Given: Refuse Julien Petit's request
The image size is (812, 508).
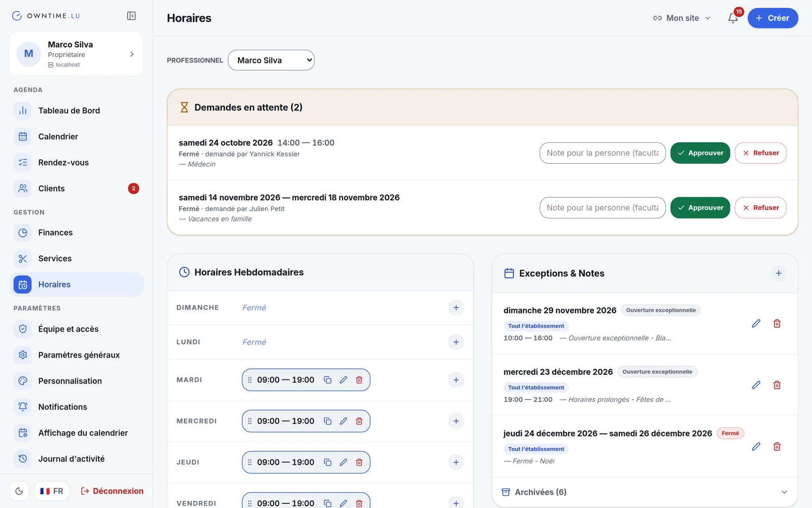Looking at the screenshot, I should tap(760, 208).
